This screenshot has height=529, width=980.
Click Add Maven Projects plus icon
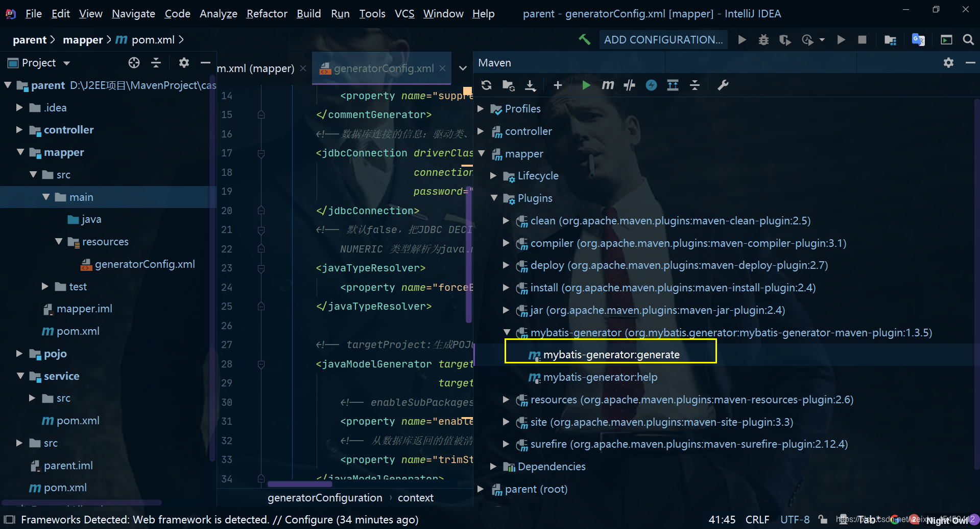[558, 85]
